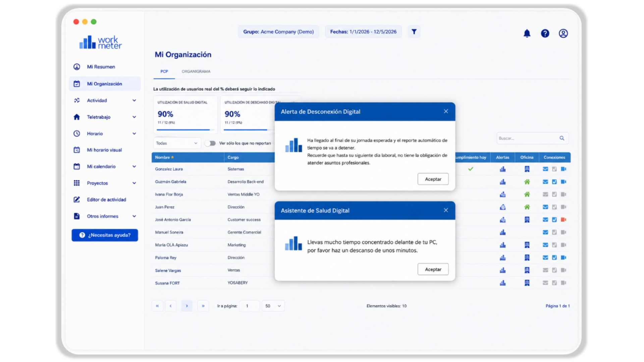Open the user account profile icon
This screenshot has width=644, height=362.
(x=563, y=33)
